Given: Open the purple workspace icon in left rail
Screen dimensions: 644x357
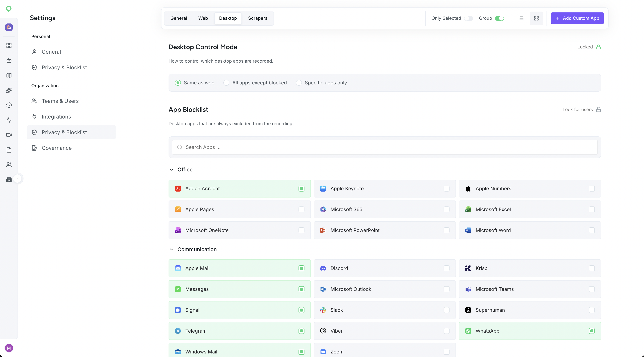Looking at the screenshot, I should click(x=9, y=27).
